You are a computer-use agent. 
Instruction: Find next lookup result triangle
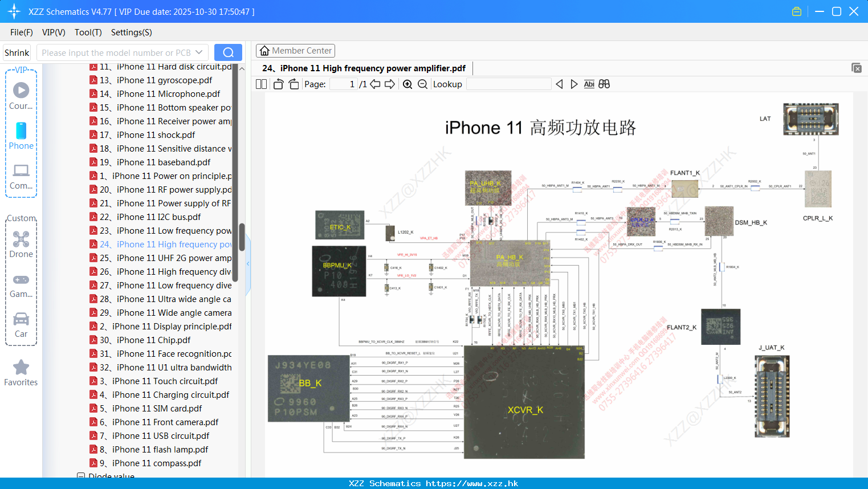(x=574, y=84)
